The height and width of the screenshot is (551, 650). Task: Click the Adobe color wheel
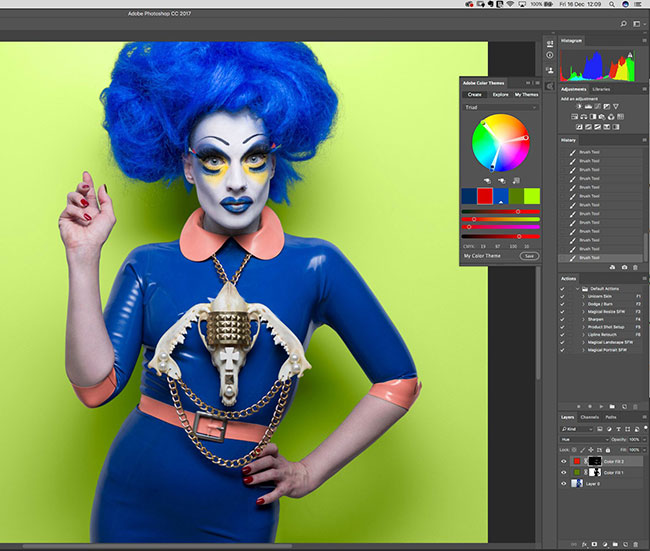pos(501,143)
